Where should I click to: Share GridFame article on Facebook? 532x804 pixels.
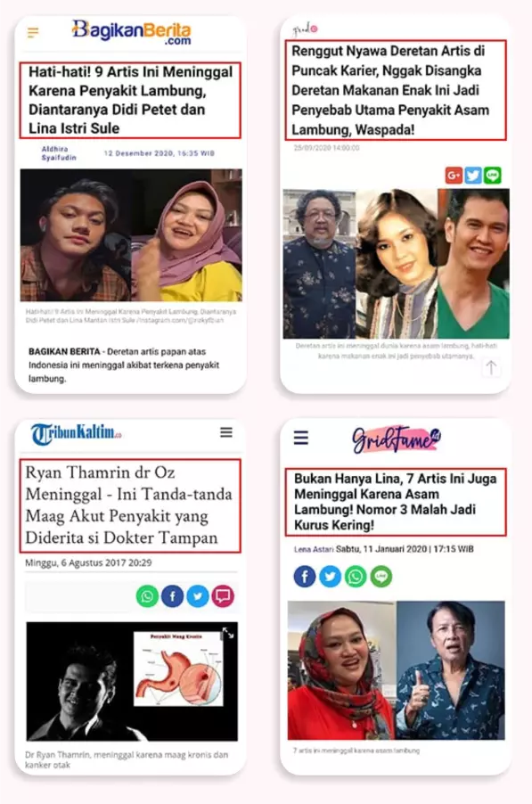point(305,577)
